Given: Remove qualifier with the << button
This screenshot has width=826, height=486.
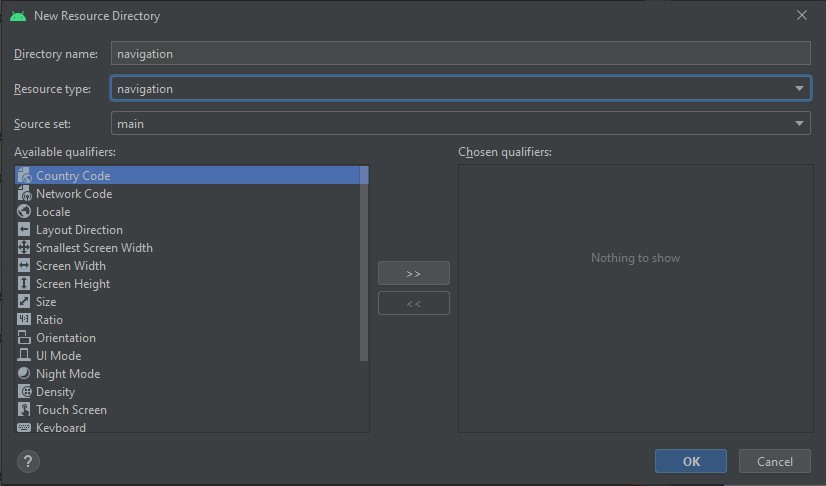Looking at the screenshot, I should pos(414,303).
